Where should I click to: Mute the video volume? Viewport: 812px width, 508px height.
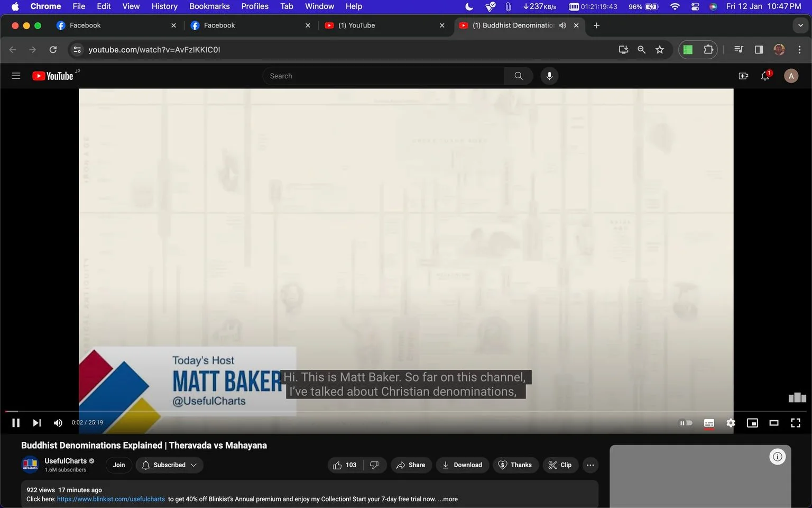point(58,423)
